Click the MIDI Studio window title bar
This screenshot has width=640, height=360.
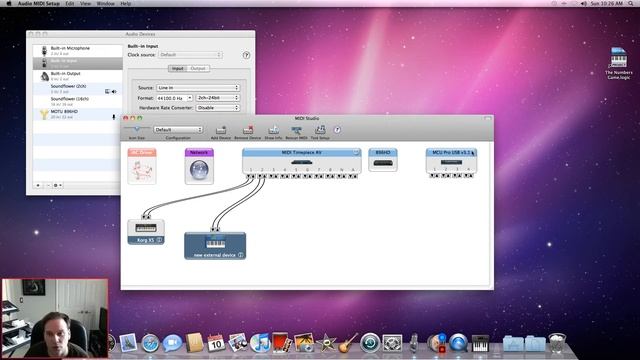coord(307,118)
